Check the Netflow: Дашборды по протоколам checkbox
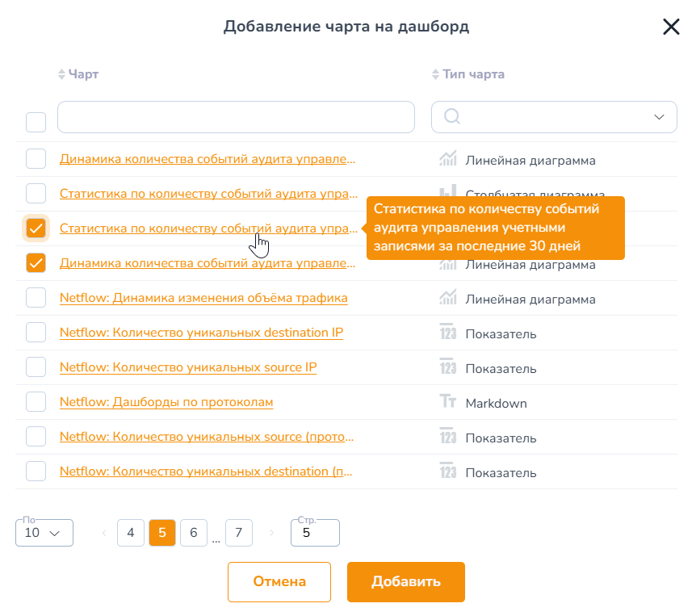This screenshot has width=696, height=616. [x=36, y=401]
